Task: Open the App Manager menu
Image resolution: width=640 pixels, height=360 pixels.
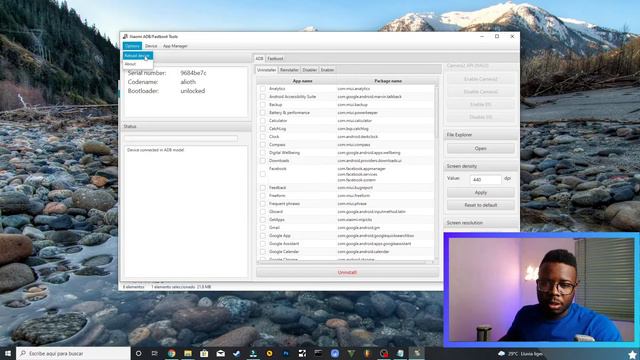Action: click(x=176, y=46)
